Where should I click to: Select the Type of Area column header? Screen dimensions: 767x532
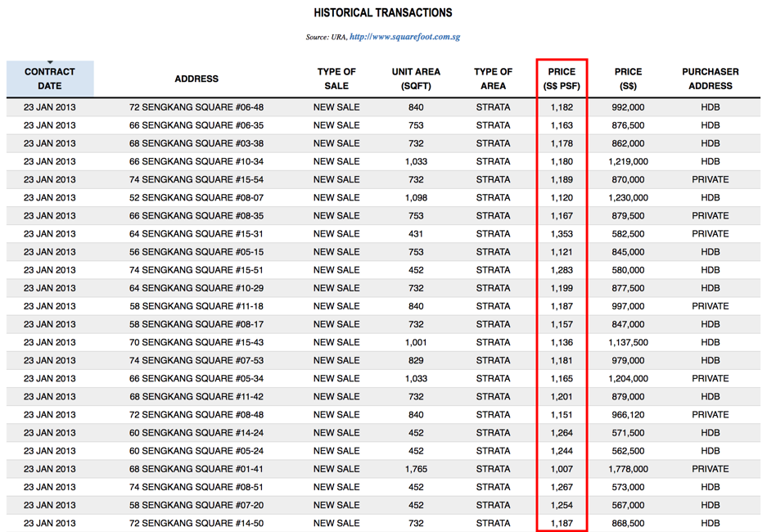tap(493, 79)
